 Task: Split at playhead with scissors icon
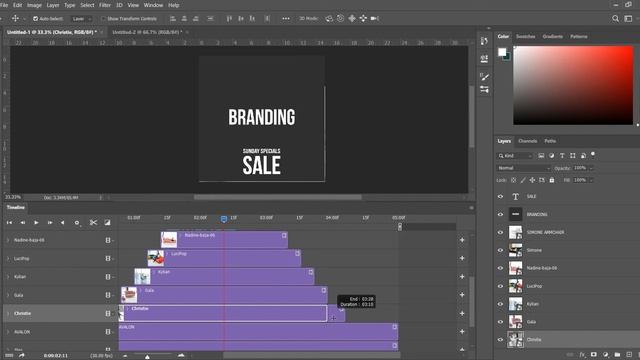pyautogui.click(x=93, y=222)
